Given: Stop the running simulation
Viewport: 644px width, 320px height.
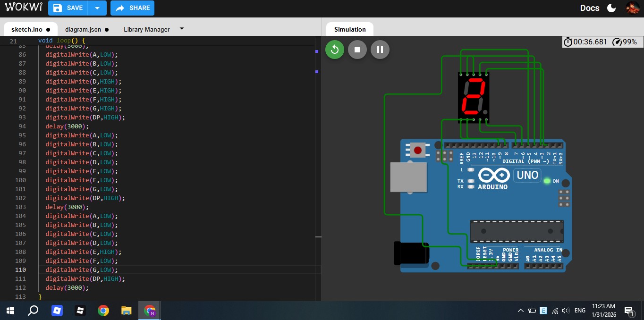Looking at the screenshot, I should tap(357, 50).
